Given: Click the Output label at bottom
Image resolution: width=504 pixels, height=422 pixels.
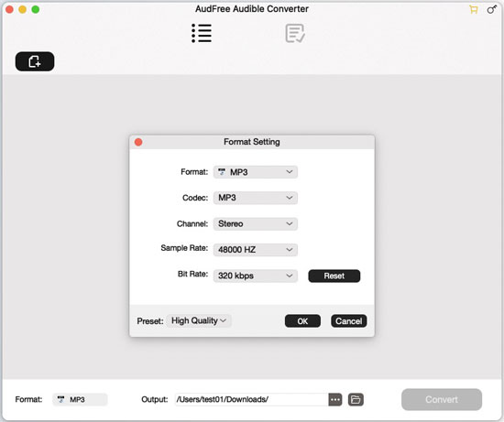Looking at the screenshot, I should pos(155,399).
